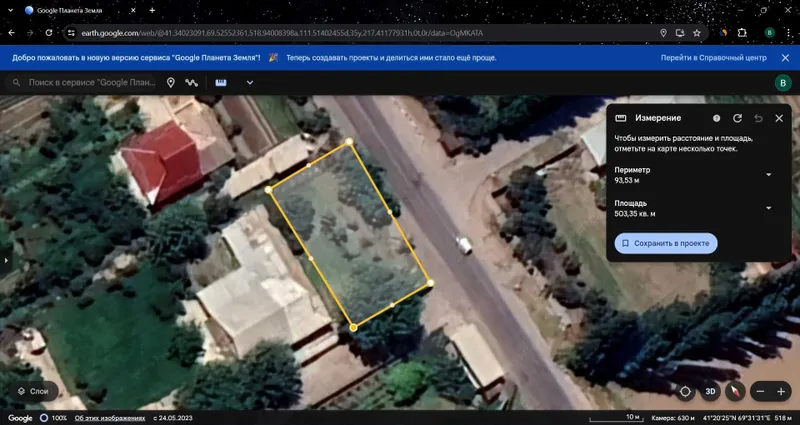Click the location permission icon in the address bar
Screen dimensions: 800x425
click(663, 33)
